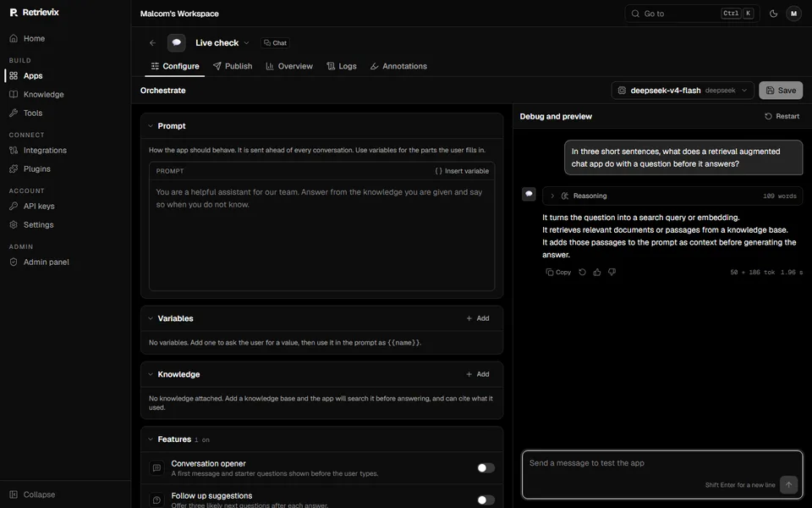Click Malcom's Workspace title
Viewport: 812px width, 508px height.
[179, 14]
